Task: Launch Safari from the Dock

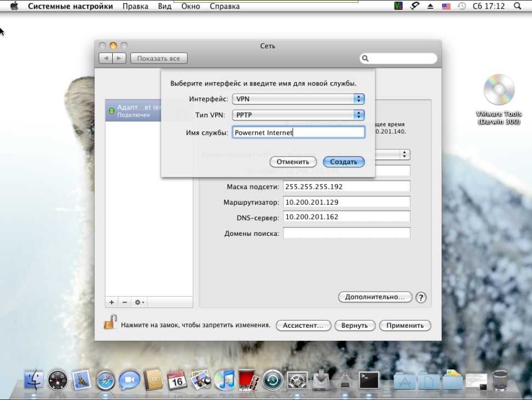Action: tap(105, 381)
